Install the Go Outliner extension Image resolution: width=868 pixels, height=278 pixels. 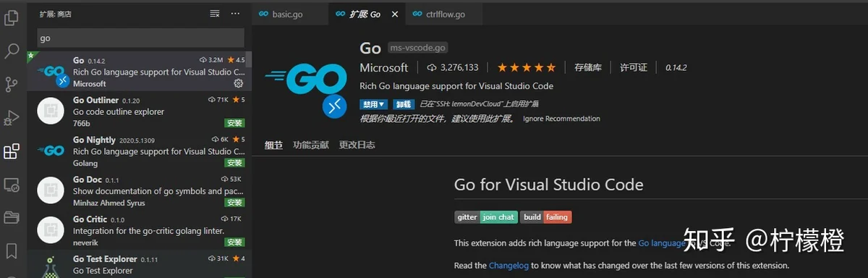point(234,123)
